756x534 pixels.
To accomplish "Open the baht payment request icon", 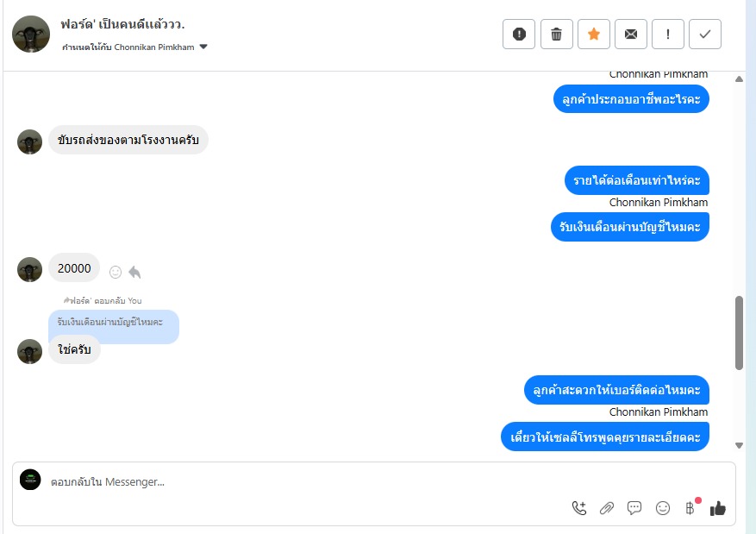I will pos(690,508).
